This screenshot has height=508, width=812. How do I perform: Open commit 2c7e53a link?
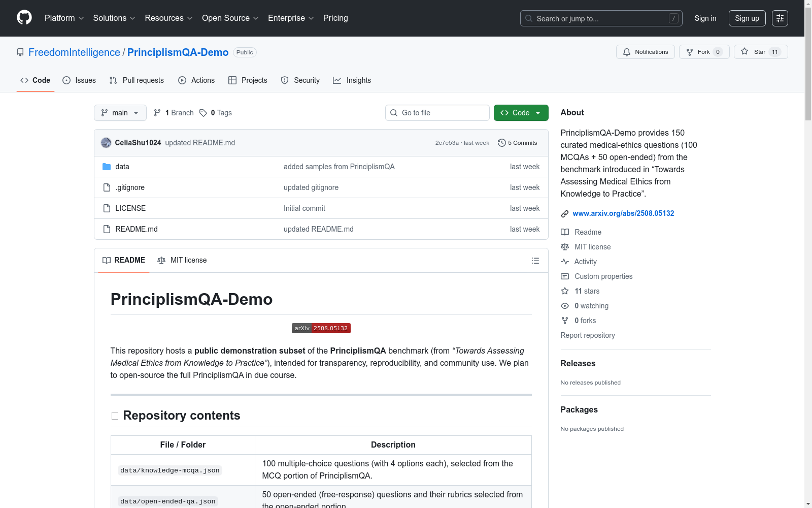click(447, 143)
